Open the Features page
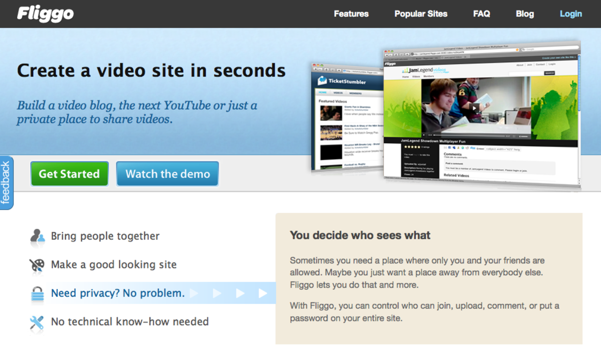This screenshot has height=364, width=601. 351,14
